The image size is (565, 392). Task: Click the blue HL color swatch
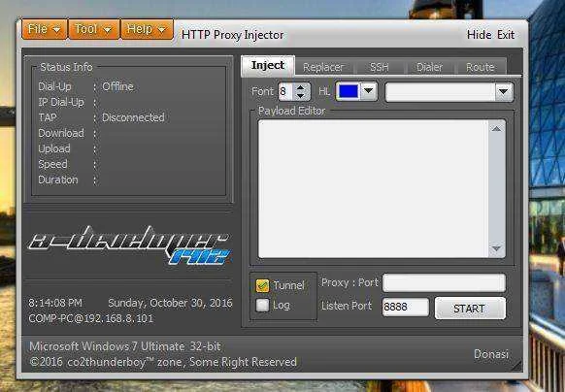coord(349,91)
